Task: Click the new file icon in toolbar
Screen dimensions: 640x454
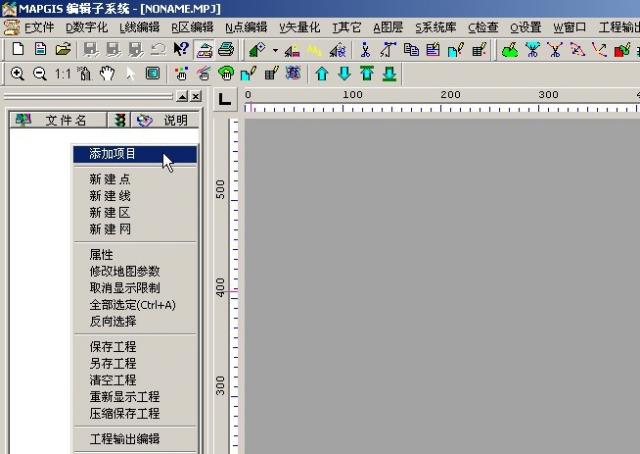Action: (x=17, y=49)
